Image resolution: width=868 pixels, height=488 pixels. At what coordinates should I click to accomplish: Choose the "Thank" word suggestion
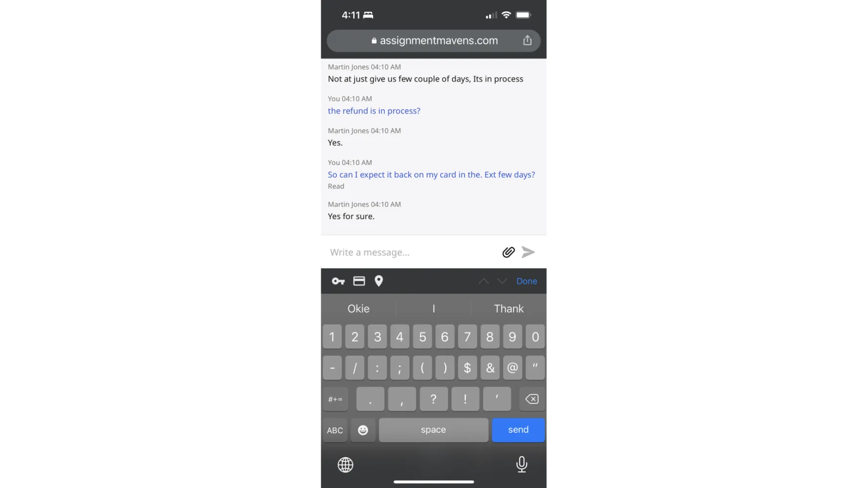[509, 308]
